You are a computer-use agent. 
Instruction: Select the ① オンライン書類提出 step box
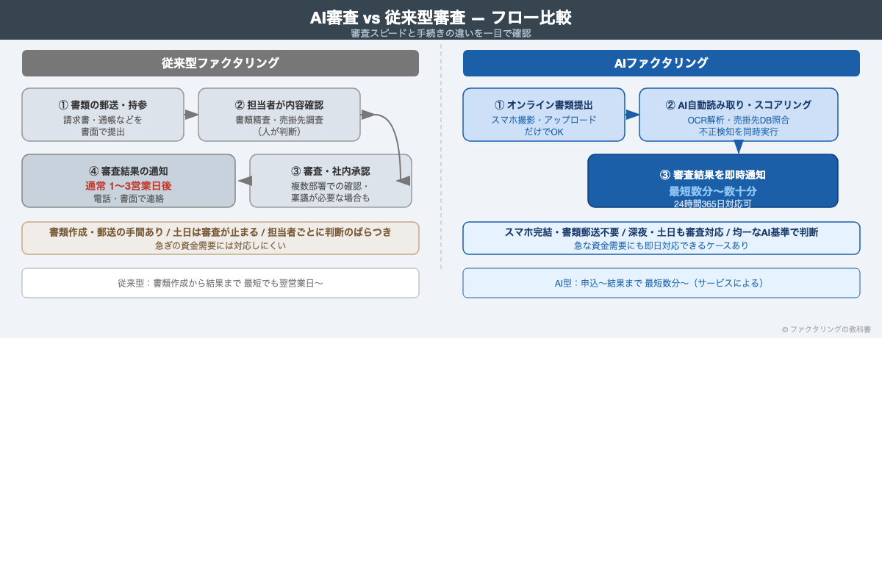coord(544,115)
